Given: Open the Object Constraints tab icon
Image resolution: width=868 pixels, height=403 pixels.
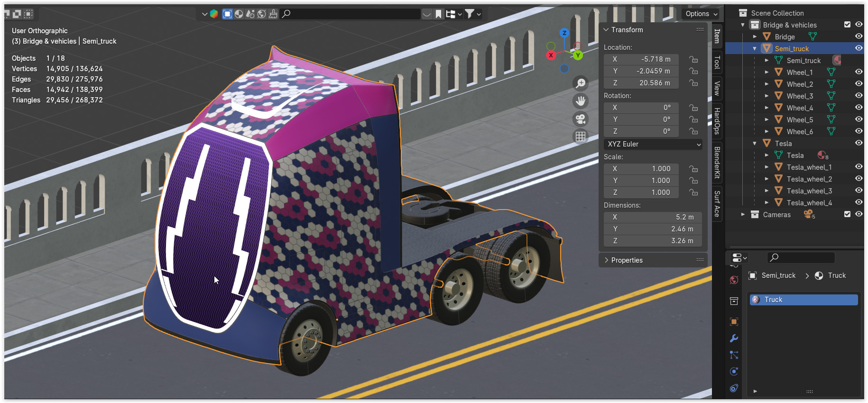Looking at the screenshot, I should [x=734, y=388].
